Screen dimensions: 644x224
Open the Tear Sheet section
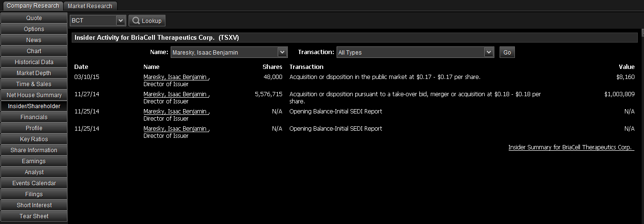[34, 216]
